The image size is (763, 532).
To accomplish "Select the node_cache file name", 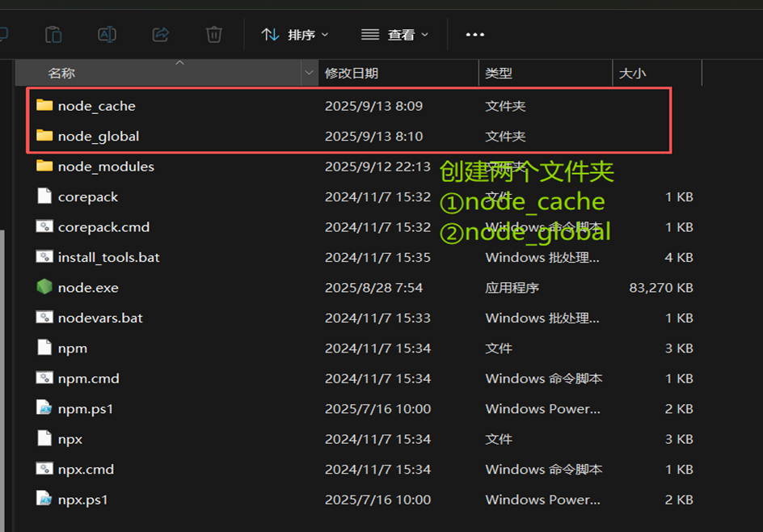I will [x=96, y=106].
